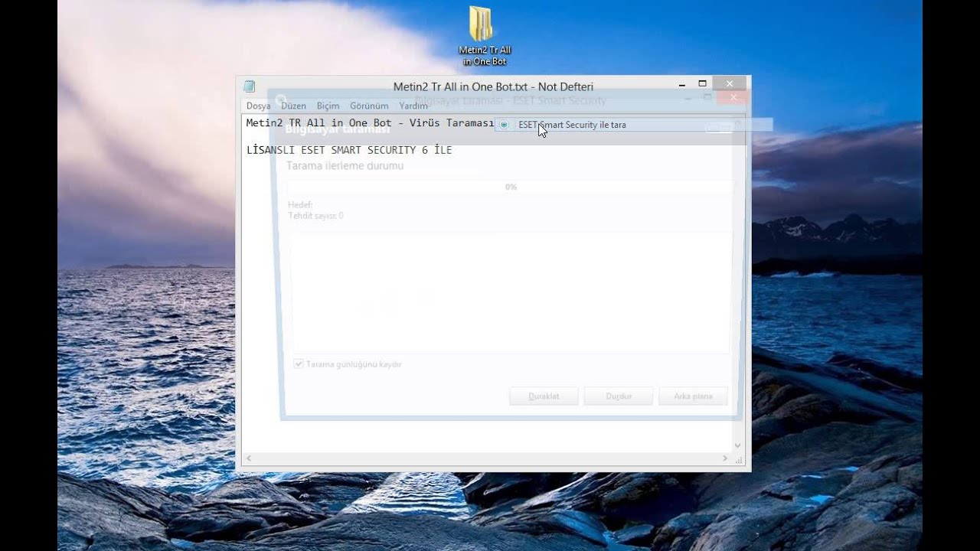
Task: Click the Durdur button in the ESET window
Action: tap(619, 396)
